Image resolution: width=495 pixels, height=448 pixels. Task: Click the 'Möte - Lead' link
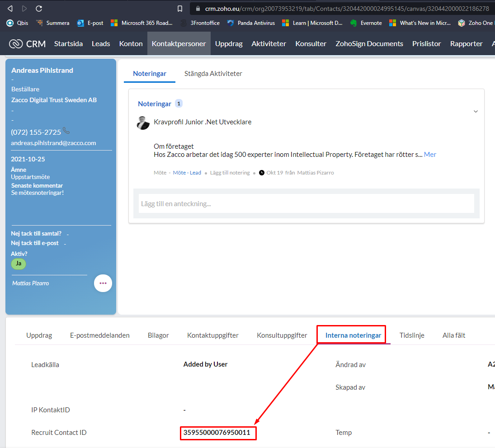[x=187, y=173]
